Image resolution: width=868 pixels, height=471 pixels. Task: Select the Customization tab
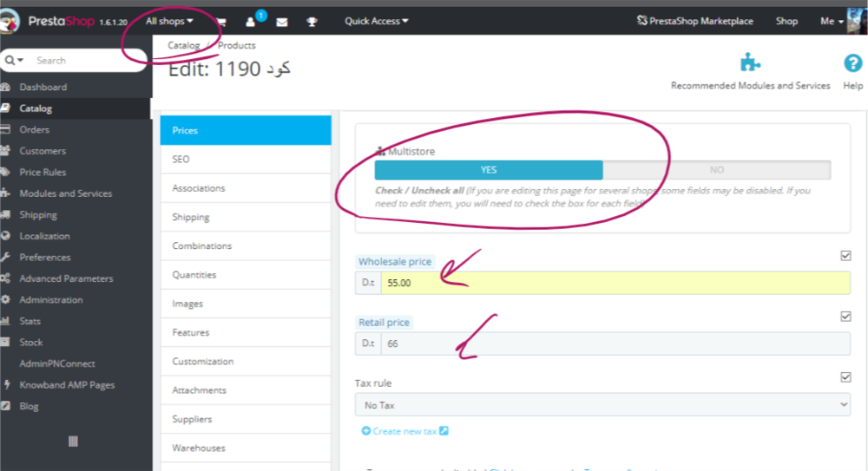coord(246,362)
